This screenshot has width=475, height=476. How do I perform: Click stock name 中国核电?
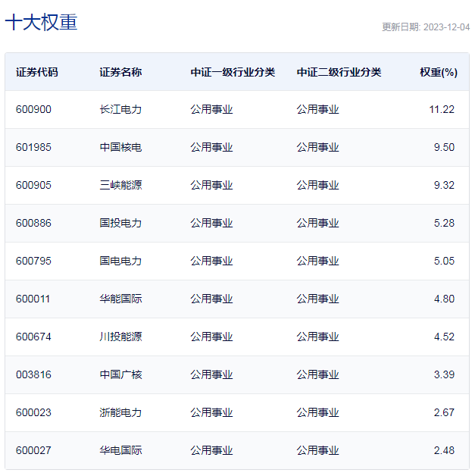click(x=120, y=147)
